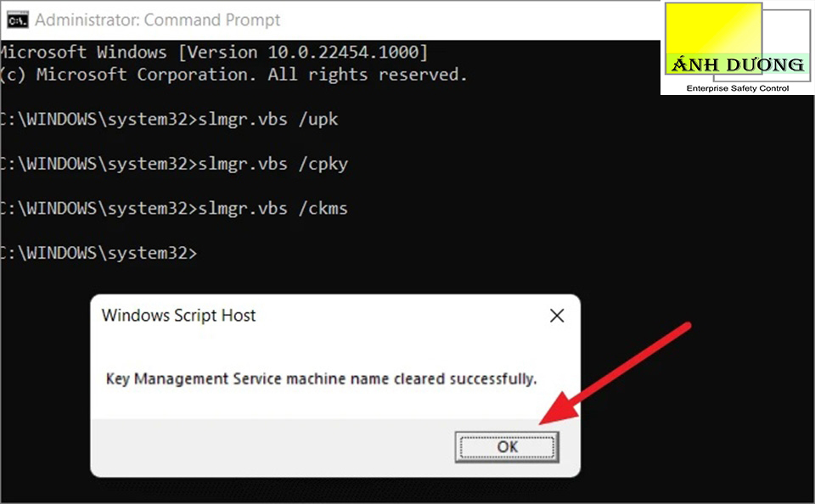This screenshot has height=504, width=815.
Task: Click the white rectangle in the logo
Action: tap(788, 32)
